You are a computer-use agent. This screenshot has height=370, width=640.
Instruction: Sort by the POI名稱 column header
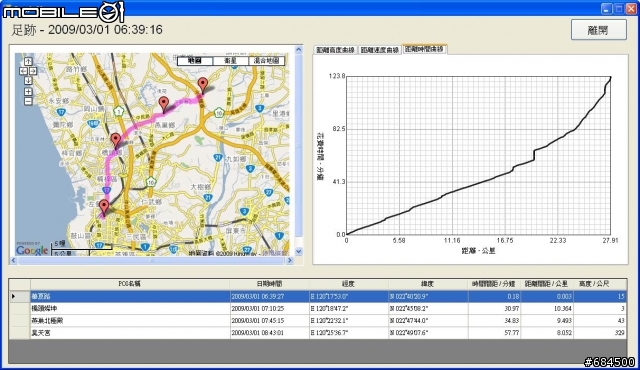click(x=130, y=284)
